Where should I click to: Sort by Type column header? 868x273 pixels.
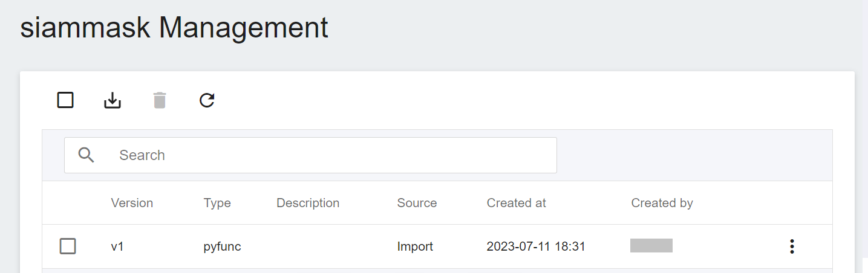point(217,203)
